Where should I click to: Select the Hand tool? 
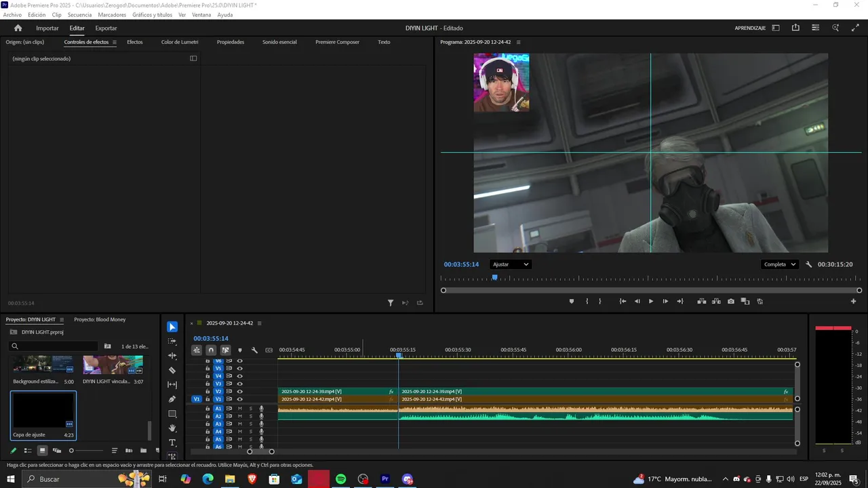coord(172,428)
